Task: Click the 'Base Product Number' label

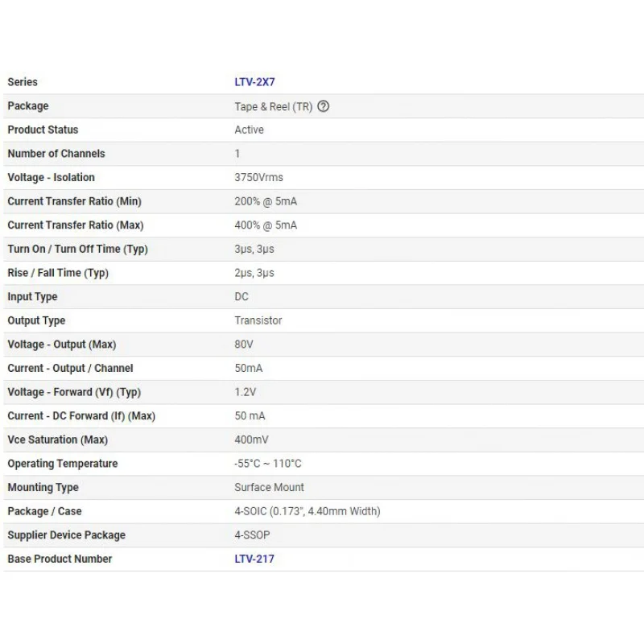Action: coord(60,559)
